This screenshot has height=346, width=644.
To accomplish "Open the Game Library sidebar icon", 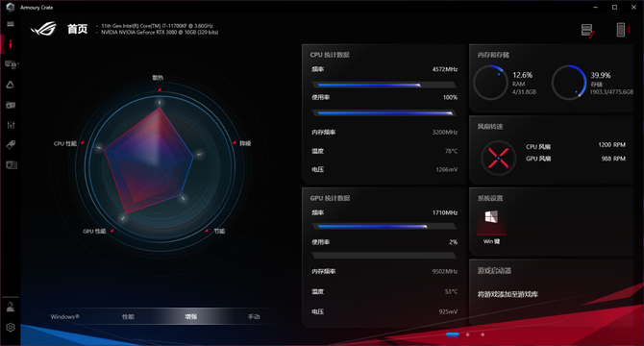I will click(x=11, y=105).
